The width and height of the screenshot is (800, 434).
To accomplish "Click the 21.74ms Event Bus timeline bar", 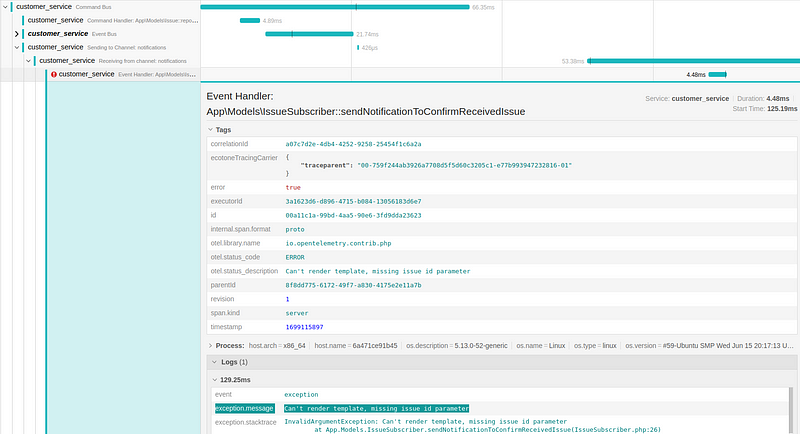I will 309,34.
